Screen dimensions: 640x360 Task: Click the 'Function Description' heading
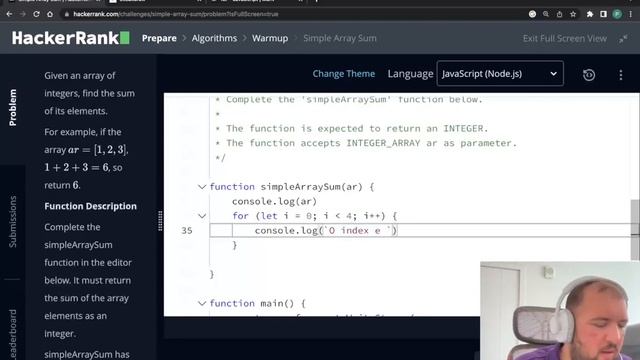(91, 206)
